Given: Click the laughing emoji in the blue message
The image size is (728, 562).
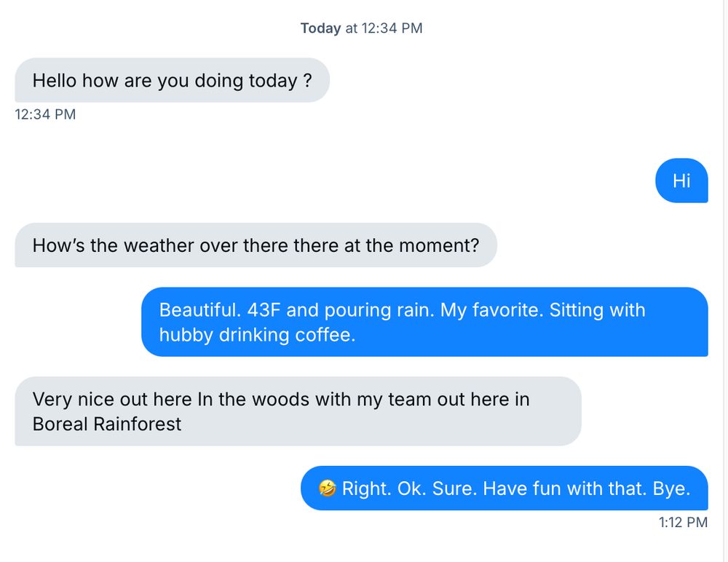Looking at the screenshot, I should (x=326, y=488).
